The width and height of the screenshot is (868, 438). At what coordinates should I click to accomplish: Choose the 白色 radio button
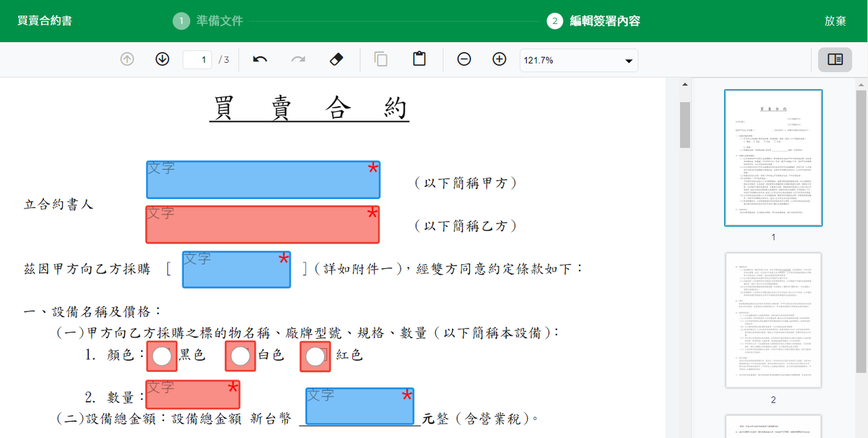[240, 356]
